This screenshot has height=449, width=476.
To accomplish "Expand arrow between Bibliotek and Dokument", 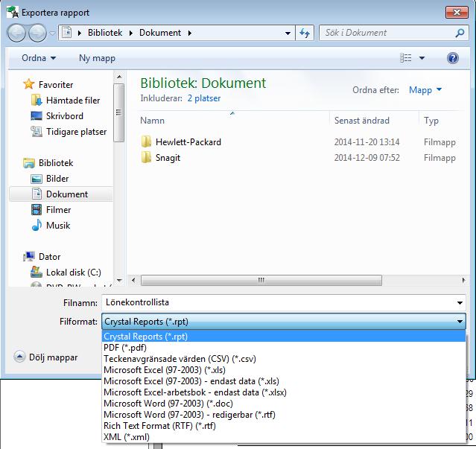I will pos(131,33).
